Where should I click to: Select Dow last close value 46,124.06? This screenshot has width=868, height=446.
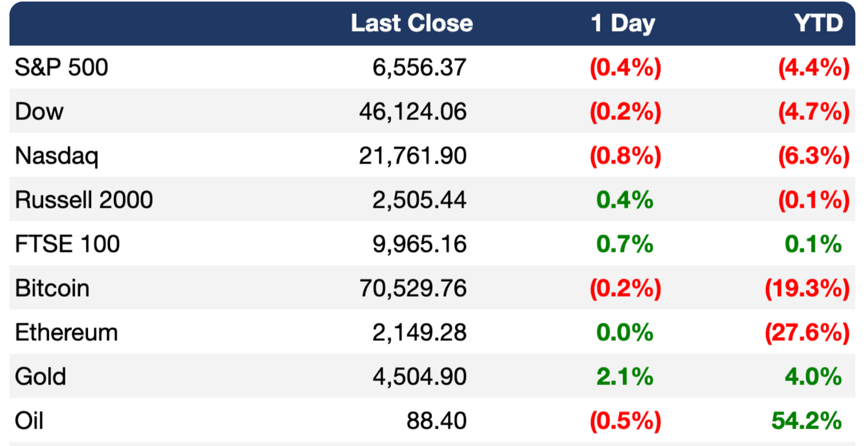(413, 111)
